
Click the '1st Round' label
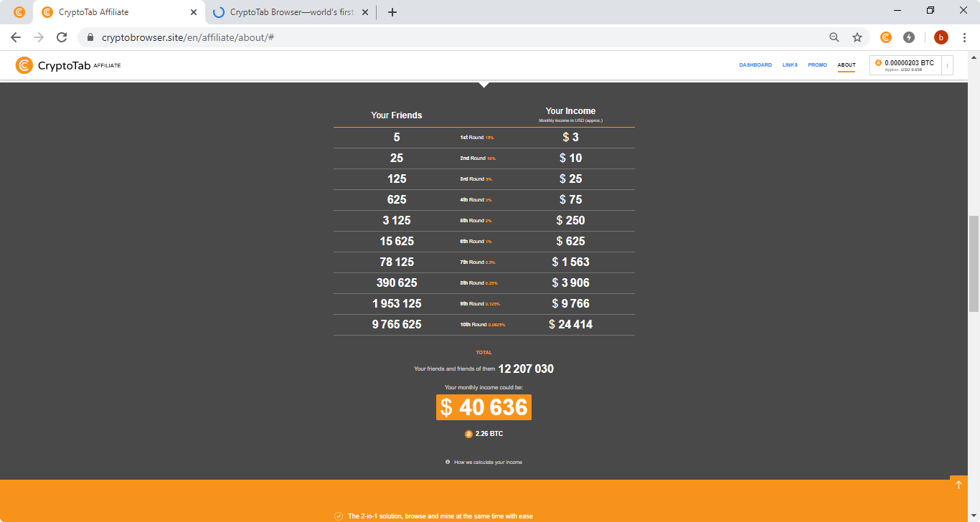[x=471, y=138]
